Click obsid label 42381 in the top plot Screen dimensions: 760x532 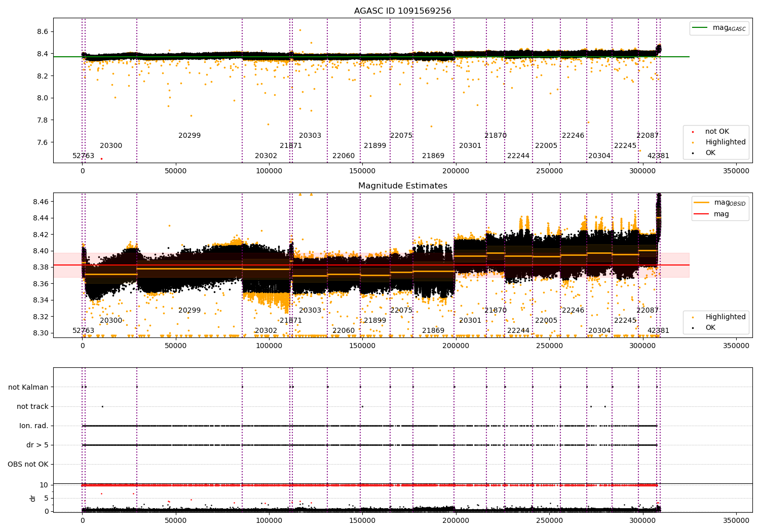click(x=658, y=156)
